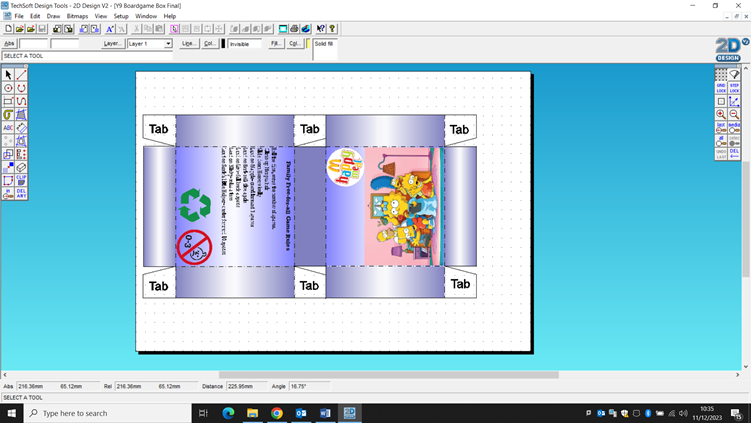The height and width of the screenshot is (423, 751).
Task: Select the ABC text tool
Action: pyautogui.click(x=8, y=127)
